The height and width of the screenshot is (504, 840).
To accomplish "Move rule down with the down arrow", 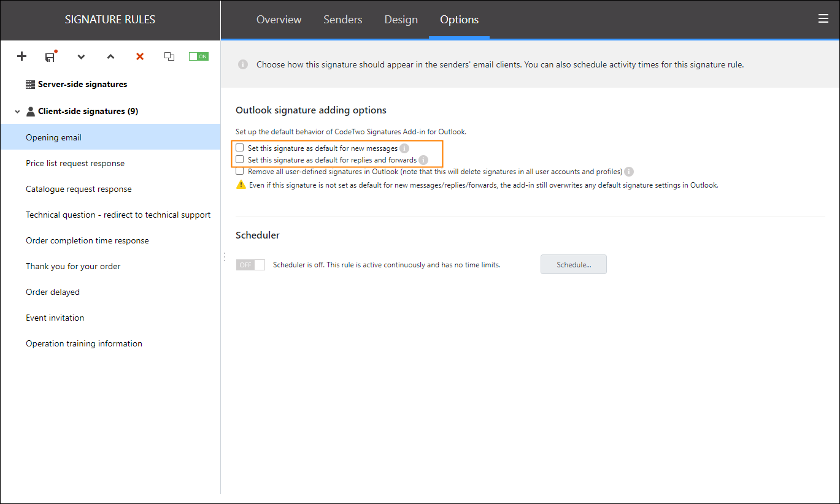I will click(81, 56).
